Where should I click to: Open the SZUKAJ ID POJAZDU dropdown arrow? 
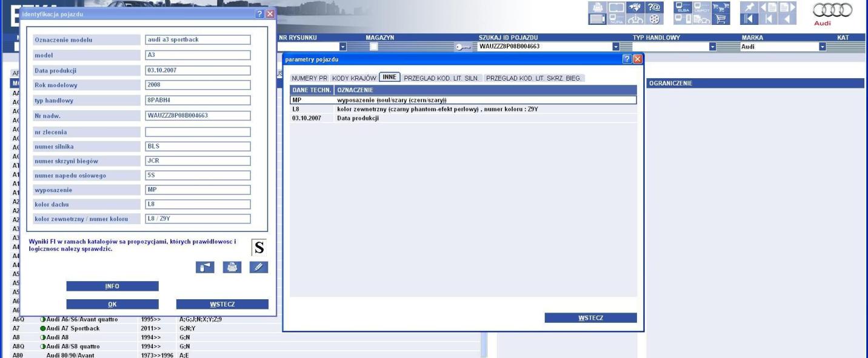pyautogui.click(x=616, y=47)
